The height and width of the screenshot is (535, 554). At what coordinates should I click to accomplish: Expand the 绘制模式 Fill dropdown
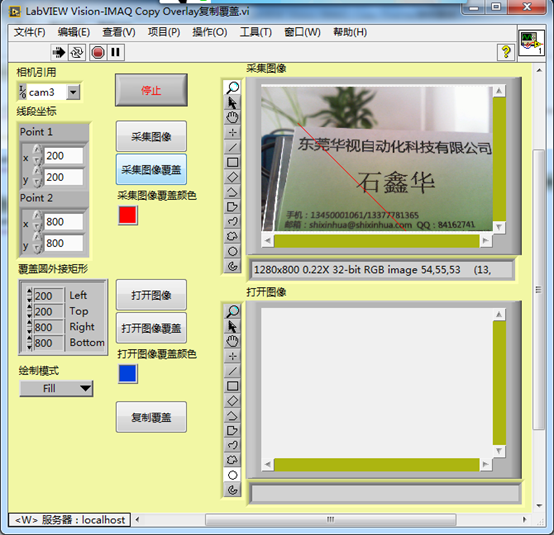tap(56, 389)
